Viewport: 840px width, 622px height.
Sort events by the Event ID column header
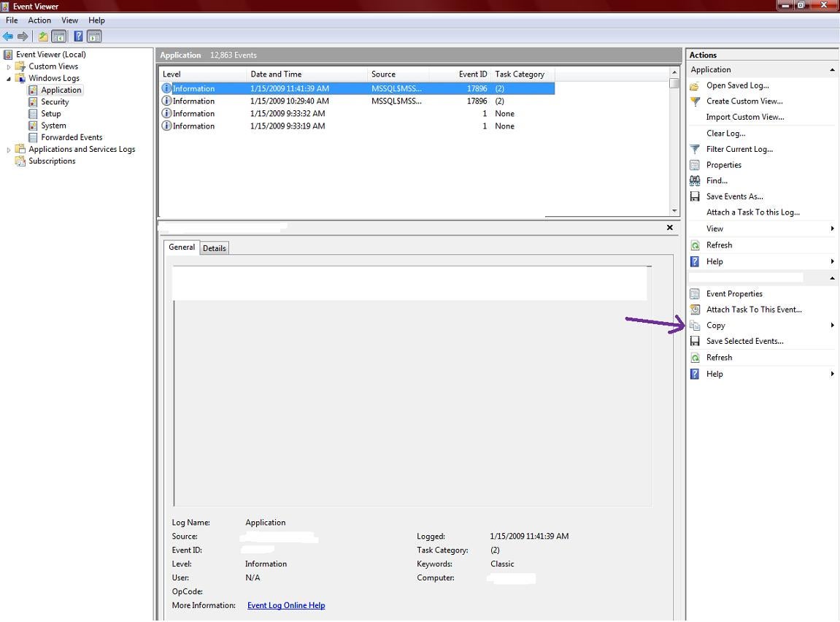click(x=460, y=74)
